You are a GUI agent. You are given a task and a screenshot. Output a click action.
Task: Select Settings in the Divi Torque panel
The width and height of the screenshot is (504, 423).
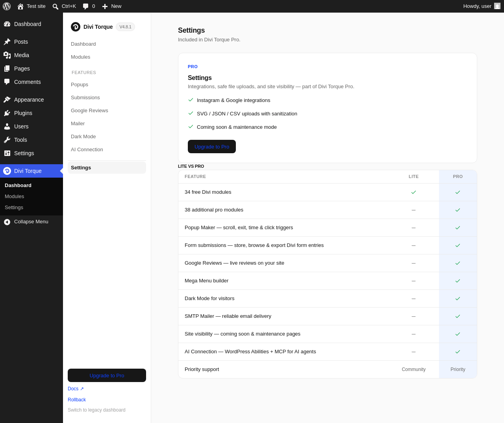[x=107, y=168]
